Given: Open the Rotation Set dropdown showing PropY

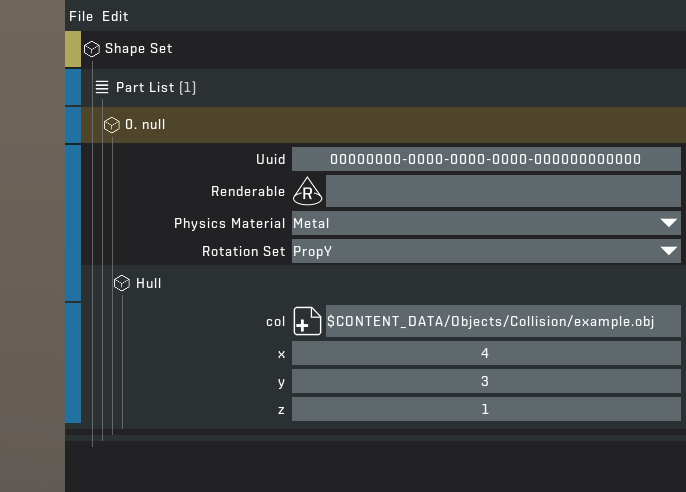Looking at the screenshot, I should 486,251.
